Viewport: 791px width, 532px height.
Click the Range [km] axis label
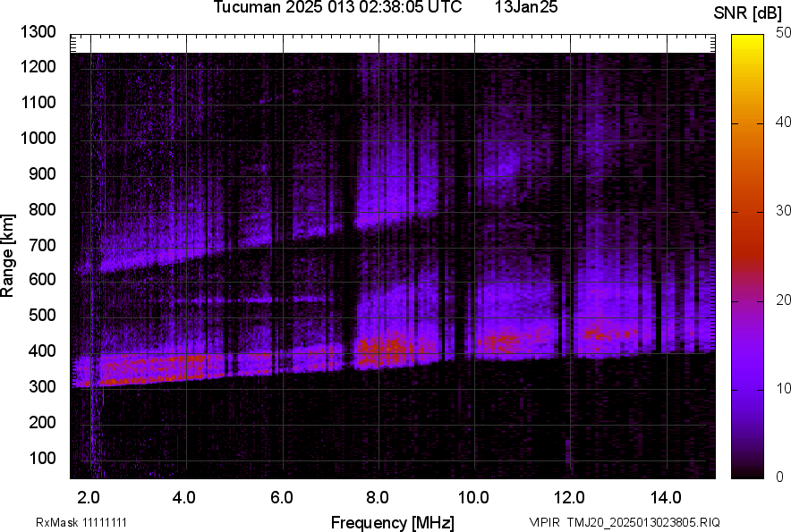[8, 257]
